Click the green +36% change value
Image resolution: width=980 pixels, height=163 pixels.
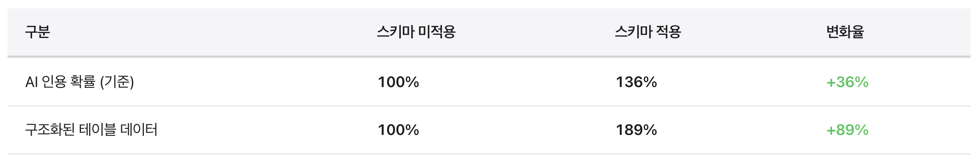click(x=847, y=82)
